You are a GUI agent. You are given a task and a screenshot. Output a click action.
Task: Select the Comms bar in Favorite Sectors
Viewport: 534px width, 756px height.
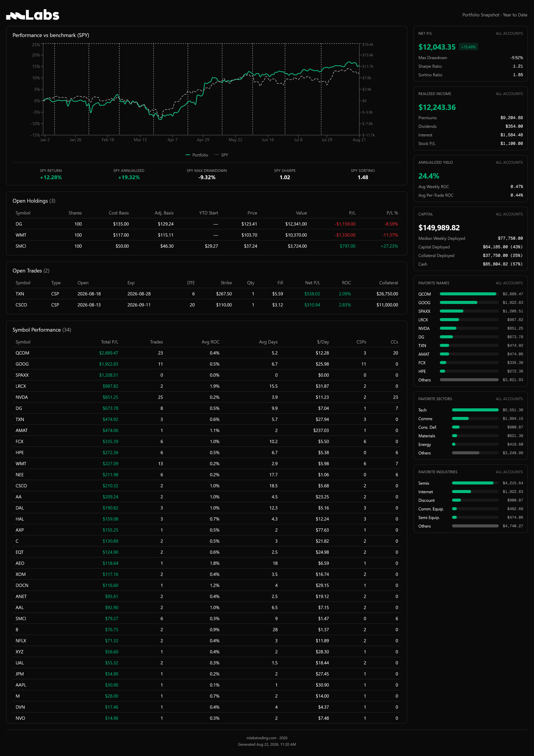(475, 418)
